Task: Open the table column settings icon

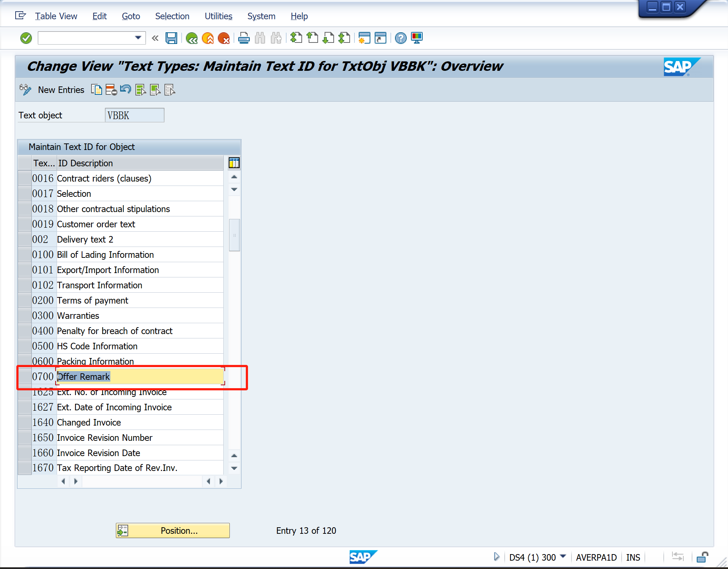Action: click(x=234, y=163)
